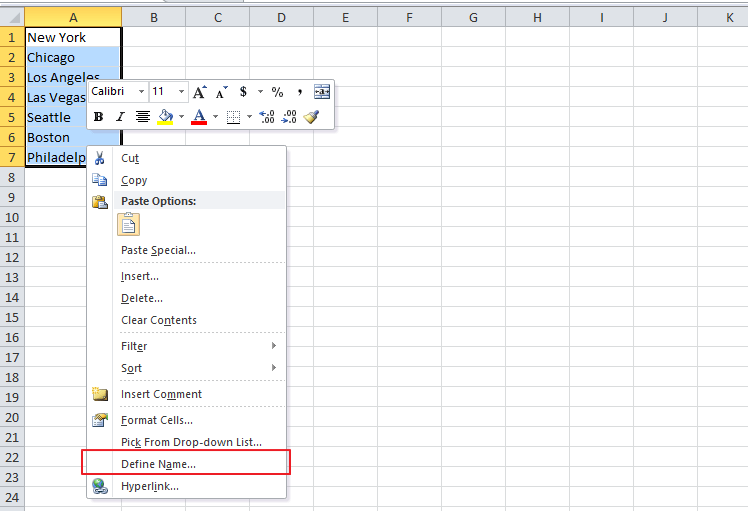The height and width of the screenshot is (511, 748).
Task: Open Borders dropdown arrow
Action: tap(249, 116)
